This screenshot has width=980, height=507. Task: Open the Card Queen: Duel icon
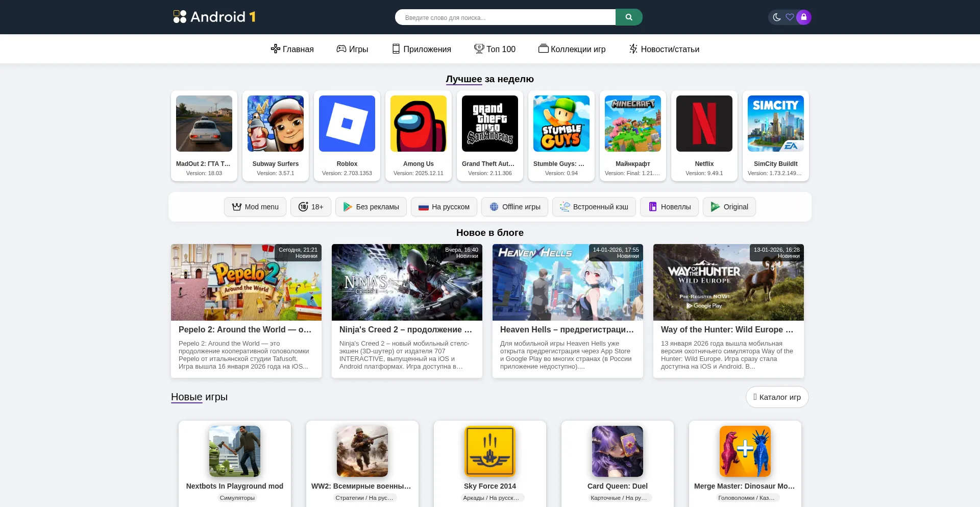tap(618, 451)
